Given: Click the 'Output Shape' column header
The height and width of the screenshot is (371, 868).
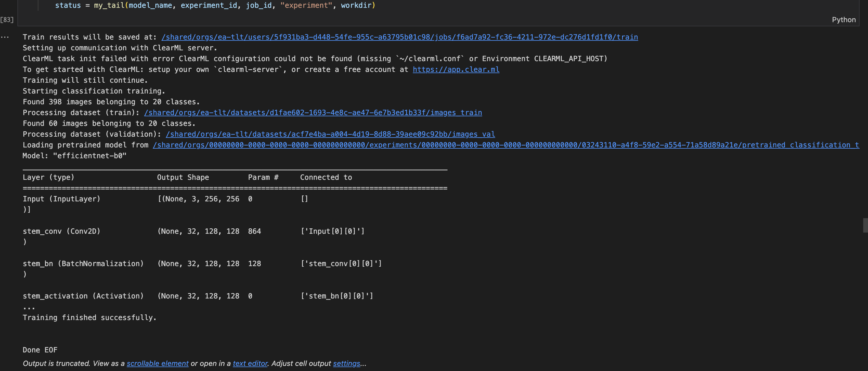Looking at the screenshot, I should [183, 177].
